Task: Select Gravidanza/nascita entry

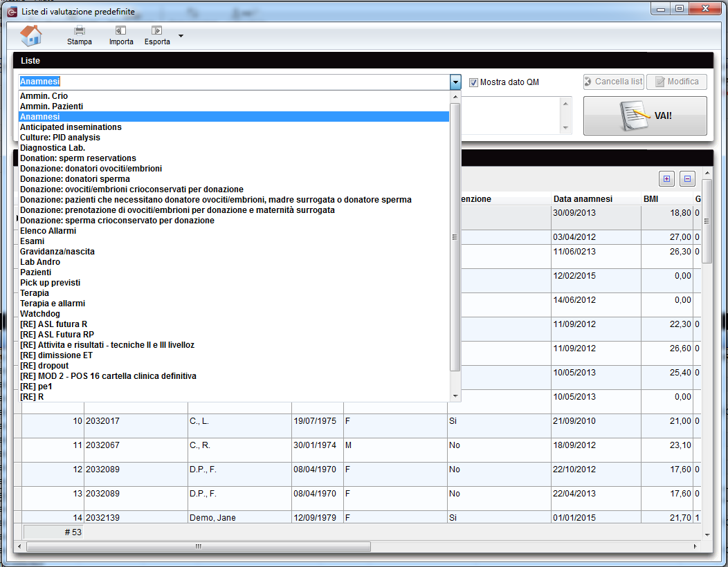Action: (x=233, y=252)
